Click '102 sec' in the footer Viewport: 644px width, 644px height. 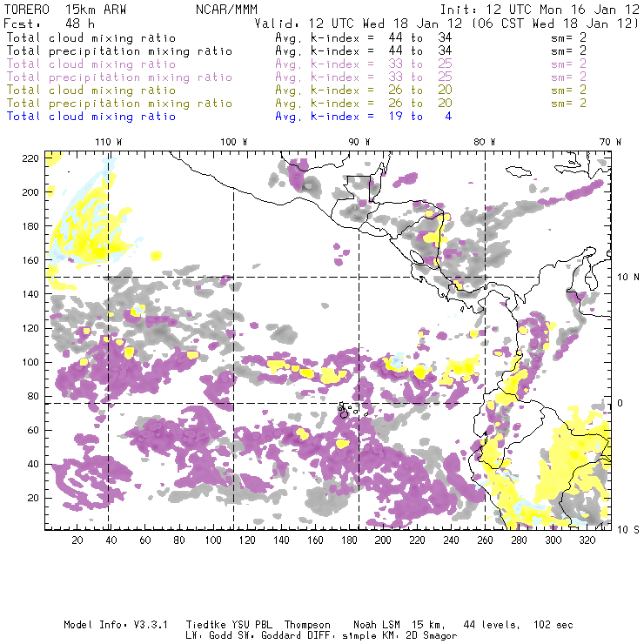click(553, 625)
